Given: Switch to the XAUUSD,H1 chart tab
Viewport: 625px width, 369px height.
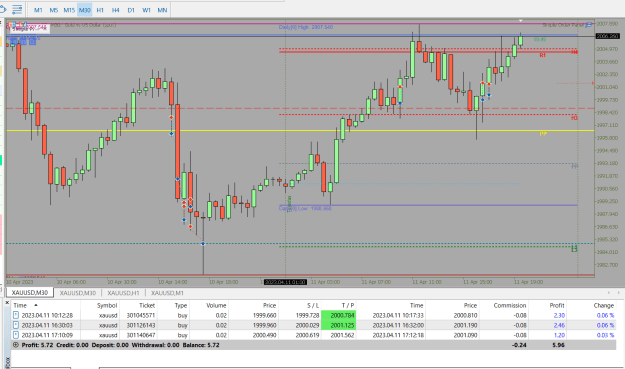Looking at the screenshot, I should click(123, 293).
